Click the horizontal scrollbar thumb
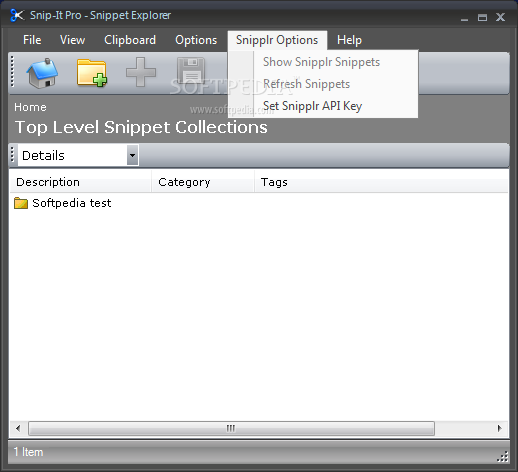Image resolution: width=518 pixels, height=472 pixels. coord(231,428)
